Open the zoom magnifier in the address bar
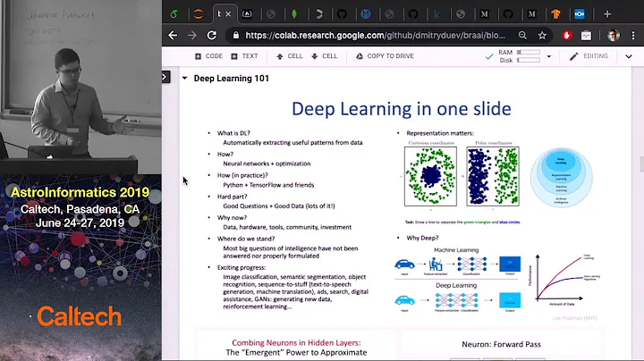The image size is (644, 361). tap(522, 35)
